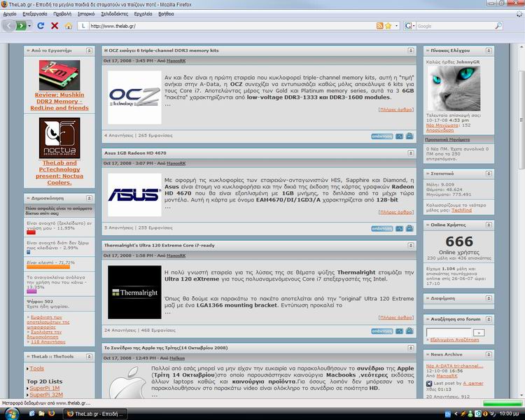This screenshot has height=420, width=525.
Task: Collapse the Αναζήτηση στο forum panel
Action: click(x=489, y=319)
